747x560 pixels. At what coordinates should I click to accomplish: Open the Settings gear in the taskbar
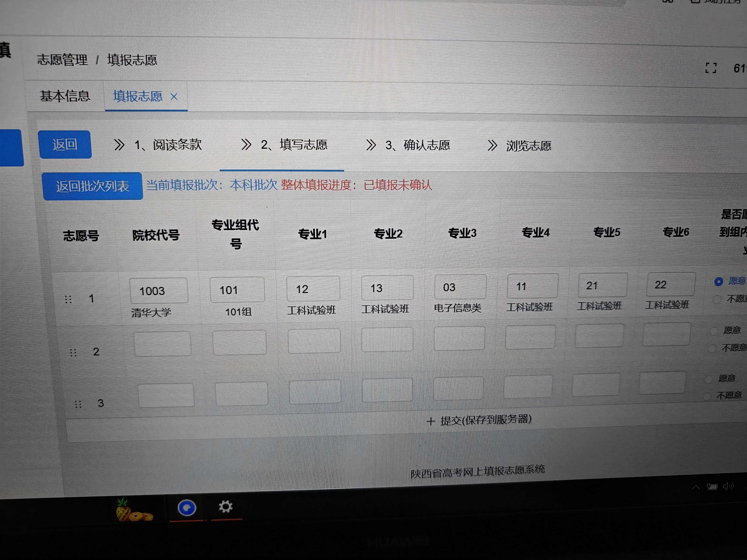pos(226,506)
